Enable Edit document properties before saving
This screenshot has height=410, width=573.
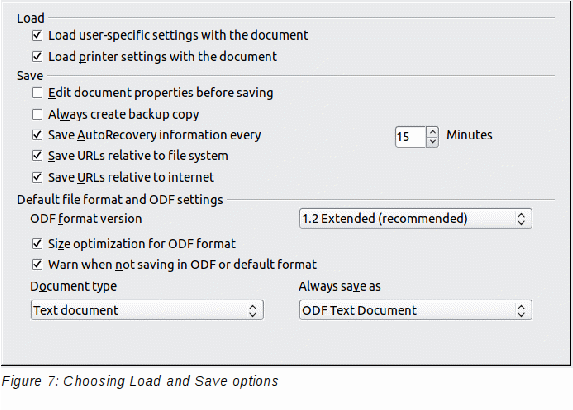37,93
